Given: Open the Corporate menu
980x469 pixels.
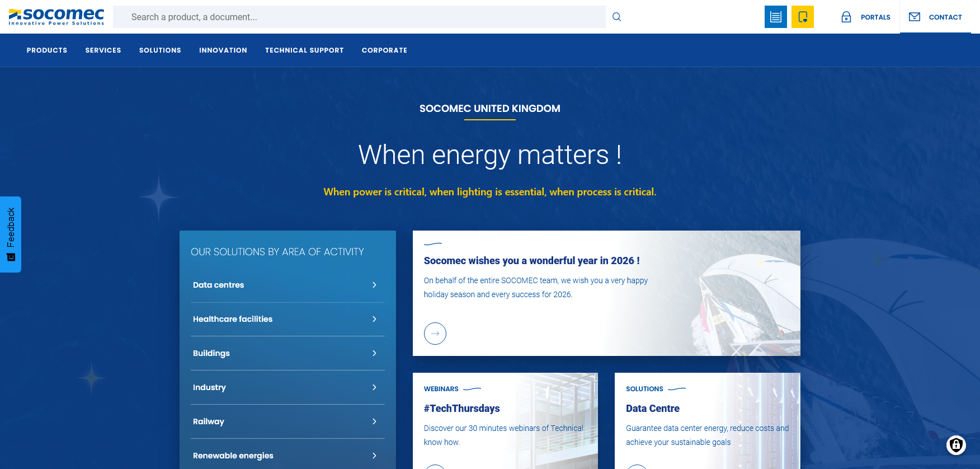Looking at the screenshot, I should coord(384,50).
